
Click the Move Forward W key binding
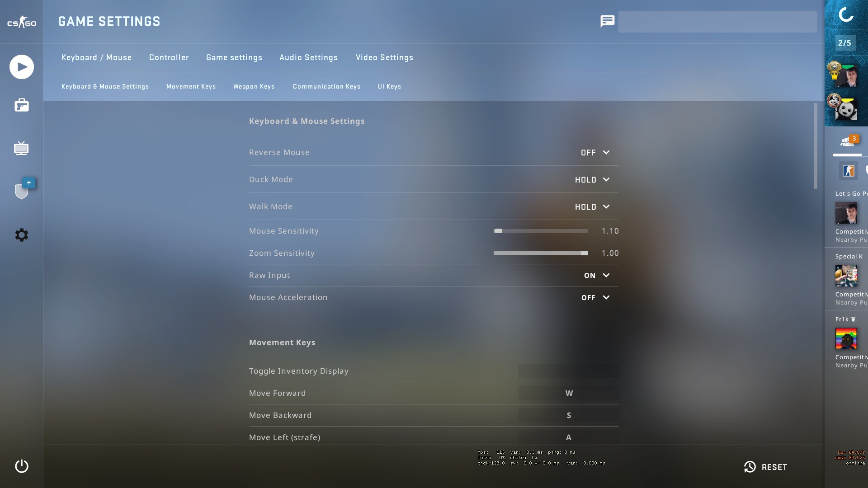pyautogui.click(x=568, y=393)
